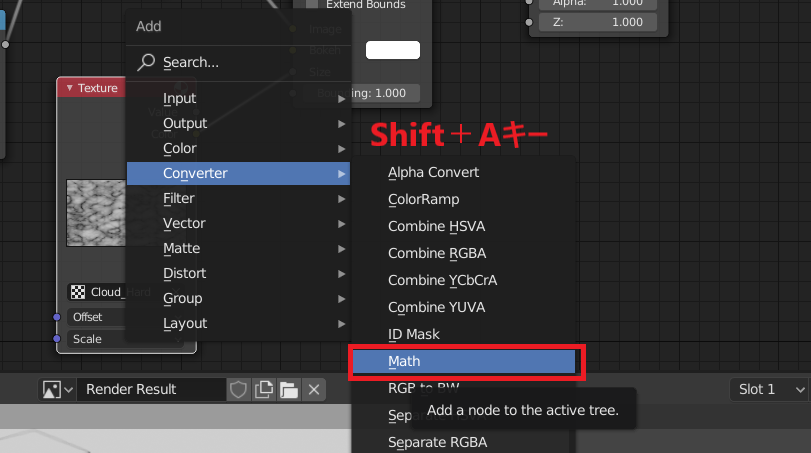Click the Converter submenu arrow
Screen dimensions: 811x453
(341, 174)
